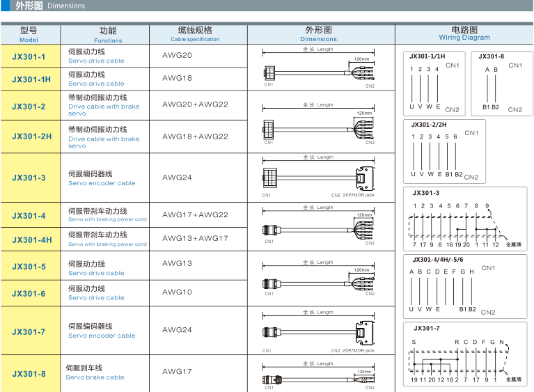Open the JX301-2/2H cable outline drawing
The image size is (534, 392).
click(319, 124)
